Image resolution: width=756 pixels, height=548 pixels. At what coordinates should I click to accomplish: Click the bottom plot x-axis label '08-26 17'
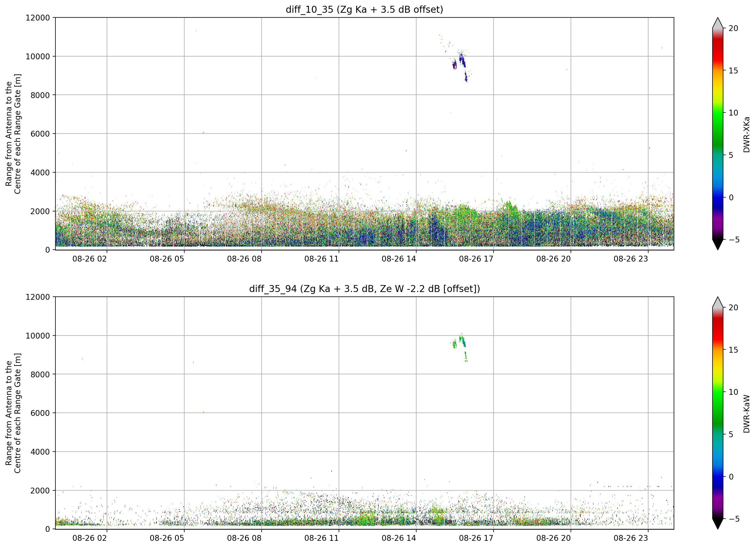coord(476,538)
